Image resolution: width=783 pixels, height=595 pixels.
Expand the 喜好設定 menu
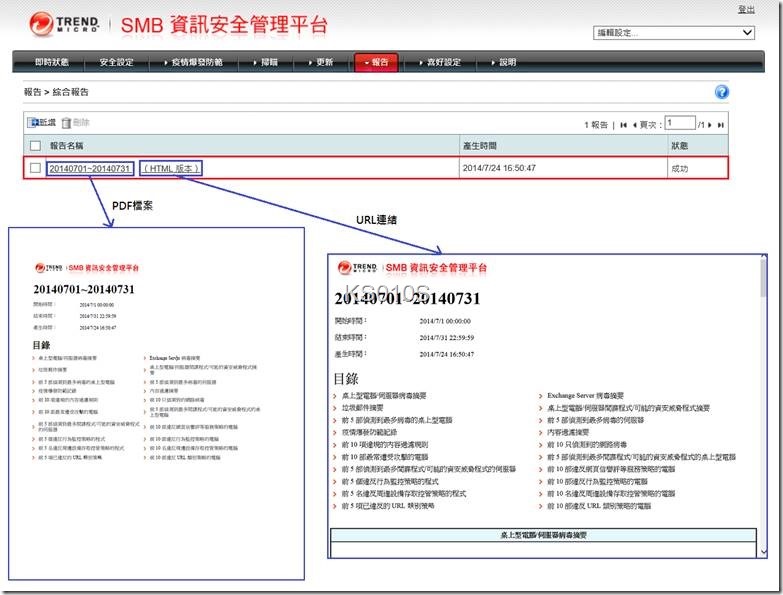[x=439, y=62]
